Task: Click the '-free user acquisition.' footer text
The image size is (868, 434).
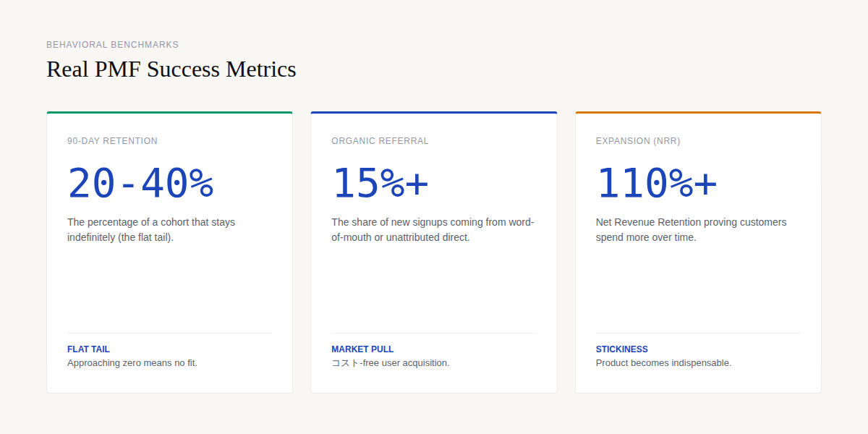Action: tap(391, 363)
